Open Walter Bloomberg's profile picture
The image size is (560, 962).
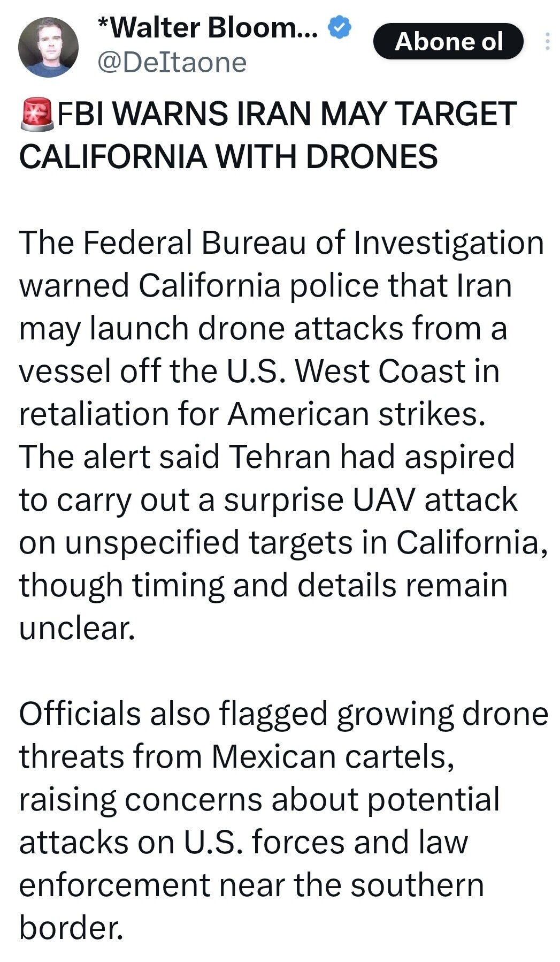click(48, 47)
